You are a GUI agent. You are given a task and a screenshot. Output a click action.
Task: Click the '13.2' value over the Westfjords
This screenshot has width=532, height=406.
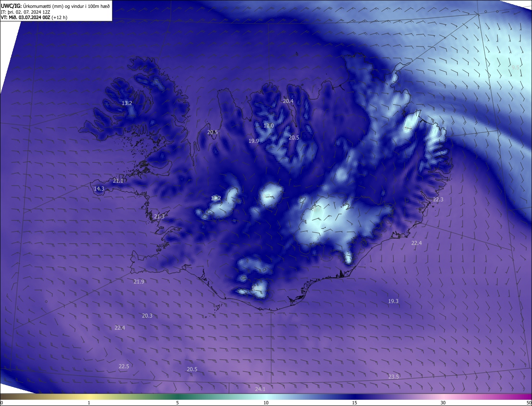(x=127, y=103)
